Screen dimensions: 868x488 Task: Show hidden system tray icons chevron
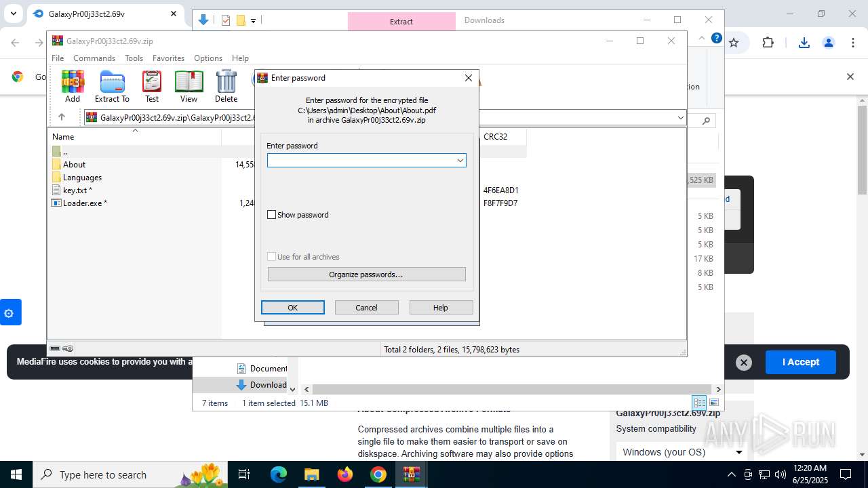[x=731, y=474]
